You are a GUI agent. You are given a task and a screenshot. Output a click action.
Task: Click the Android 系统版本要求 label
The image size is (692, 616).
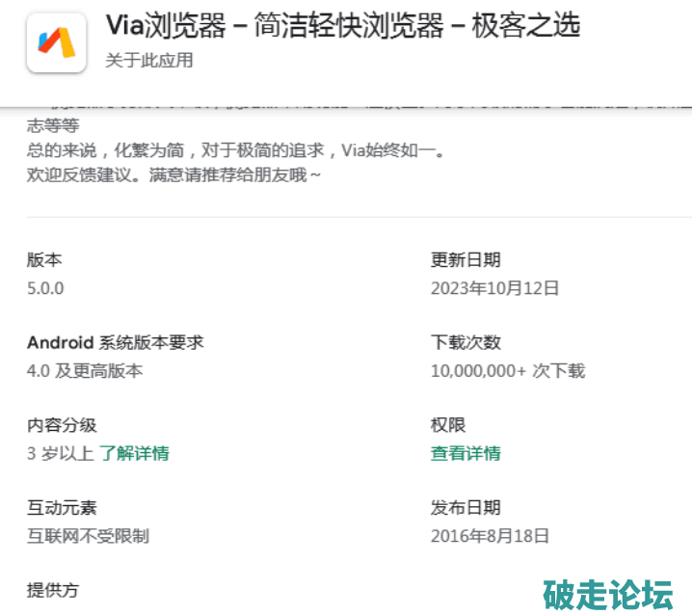tap(115, 342)
